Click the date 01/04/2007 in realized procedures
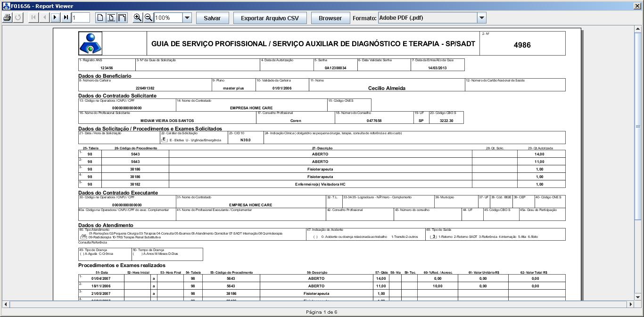 click(101, 278)
